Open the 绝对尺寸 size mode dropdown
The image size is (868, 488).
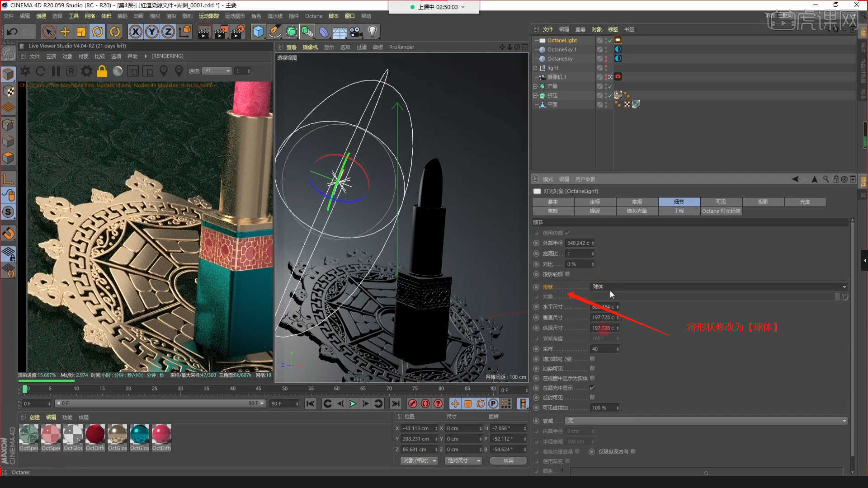tap(463, 461)
